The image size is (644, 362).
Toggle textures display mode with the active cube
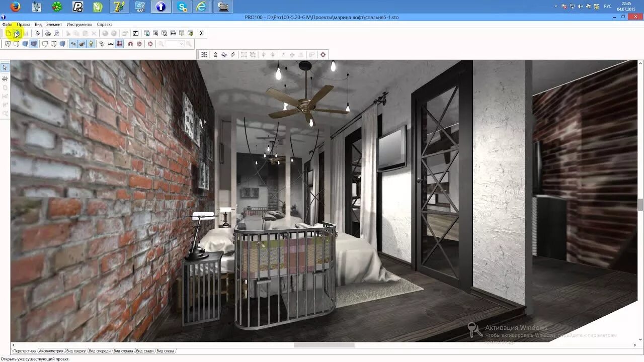pyautogui.click(x=34, y=44)
